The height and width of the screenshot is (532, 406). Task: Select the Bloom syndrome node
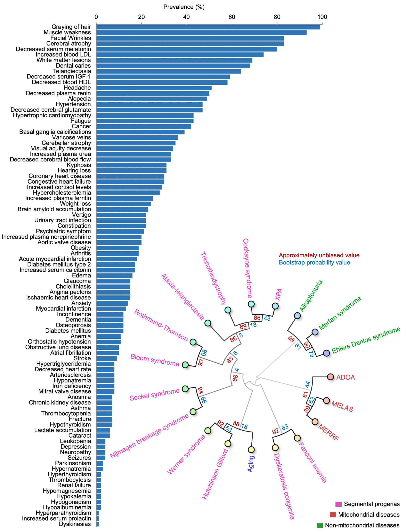[186, 364]
